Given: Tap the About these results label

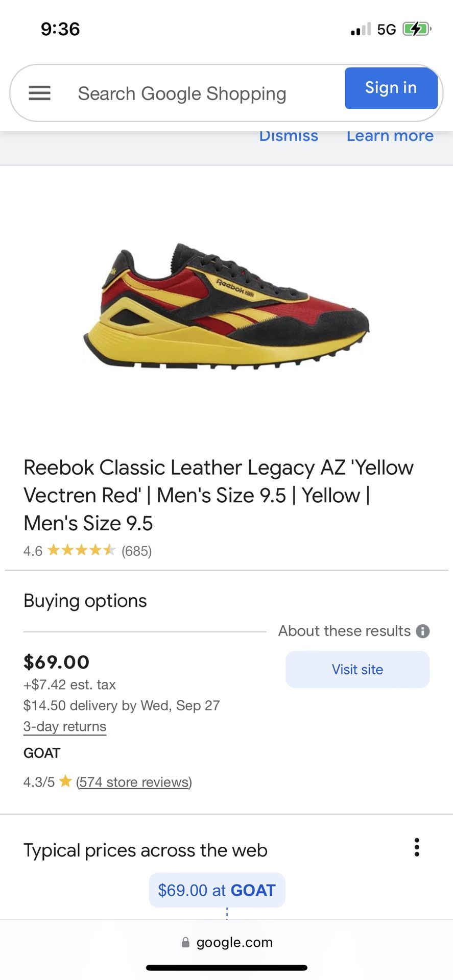Looking at the screenshot, I should click(344, 631).
